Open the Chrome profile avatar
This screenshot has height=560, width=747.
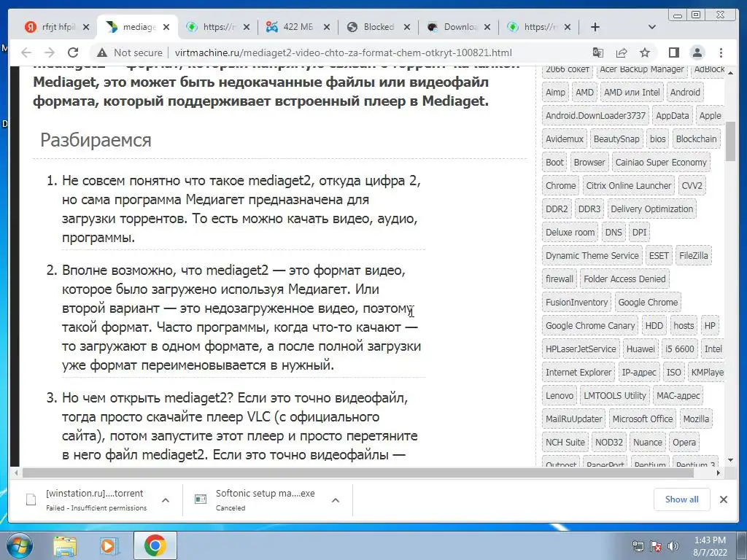point(697,52)
